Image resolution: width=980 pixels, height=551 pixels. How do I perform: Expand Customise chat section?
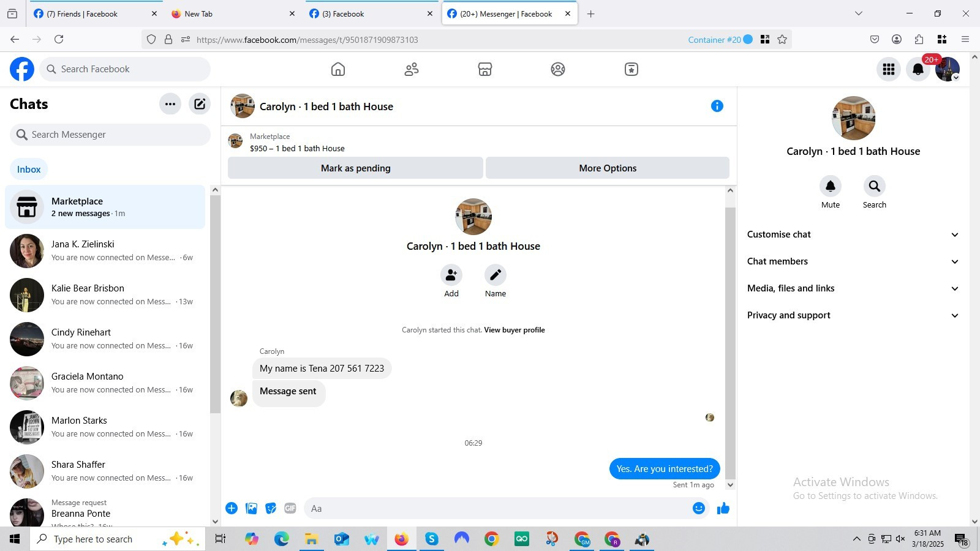[x=853, y=234]
